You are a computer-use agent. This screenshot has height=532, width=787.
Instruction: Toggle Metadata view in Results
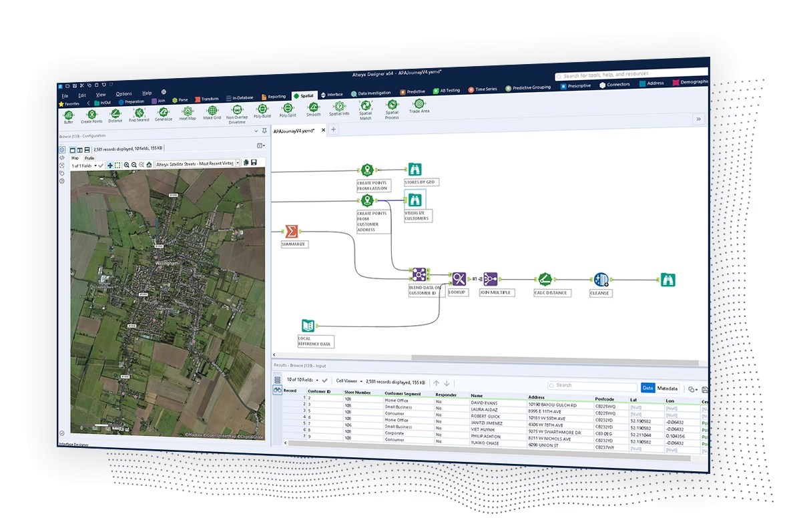click(668, 388)
